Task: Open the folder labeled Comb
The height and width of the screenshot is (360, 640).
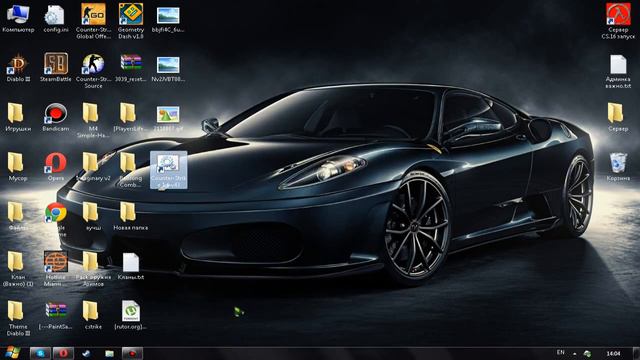Action: tap(131, 170)
